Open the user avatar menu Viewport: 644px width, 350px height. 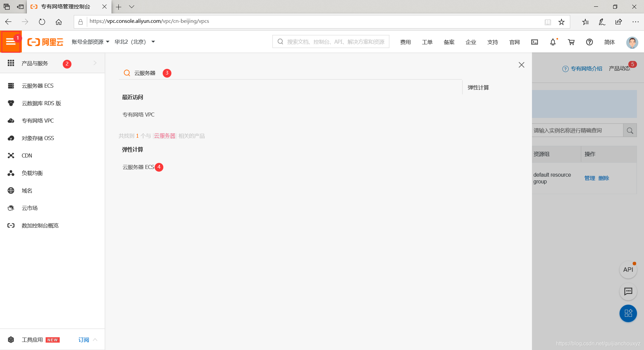click(x=632, y=42)
